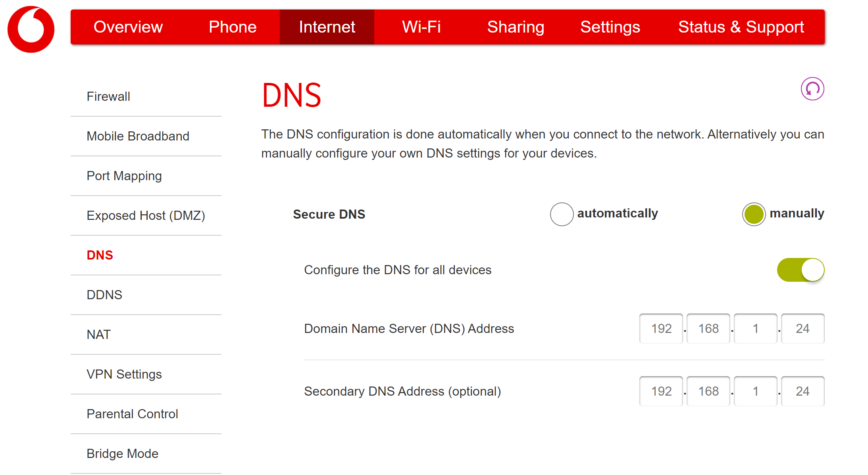Select the manually radio button
The height and width of the screenshot is (475, 868).
754,214
